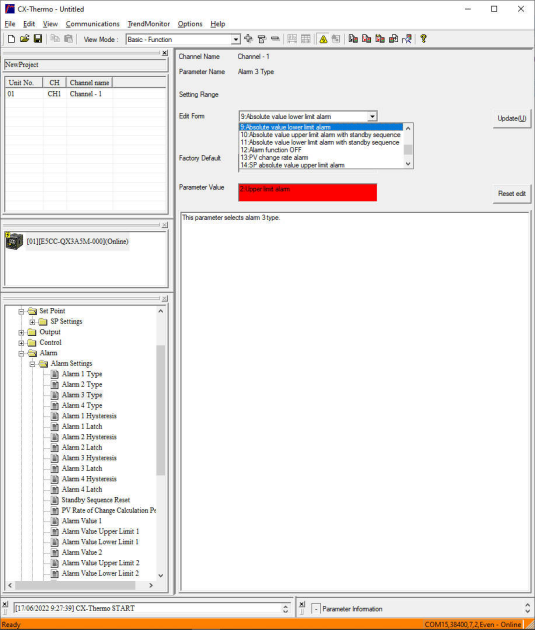
Task: Expand the Output folder in tree
Action: [x=21, y=332]
